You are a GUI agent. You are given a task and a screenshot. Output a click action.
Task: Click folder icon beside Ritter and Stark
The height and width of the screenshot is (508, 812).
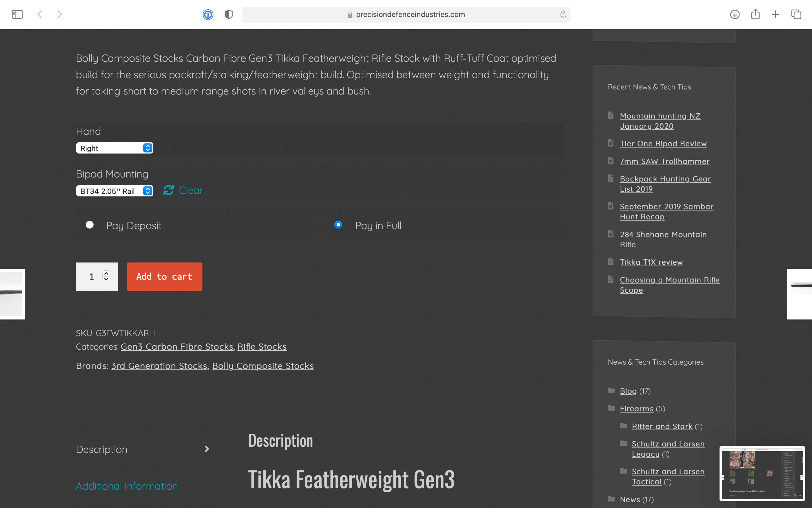click(623, 426)
